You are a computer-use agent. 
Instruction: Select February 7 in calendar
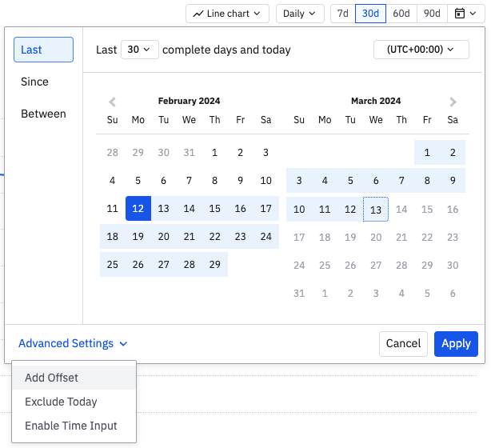point(190,181)
